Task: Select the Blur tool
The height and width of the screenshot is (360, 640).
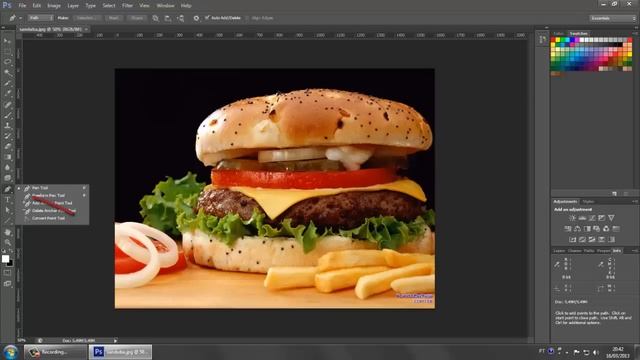Action: 7,168
